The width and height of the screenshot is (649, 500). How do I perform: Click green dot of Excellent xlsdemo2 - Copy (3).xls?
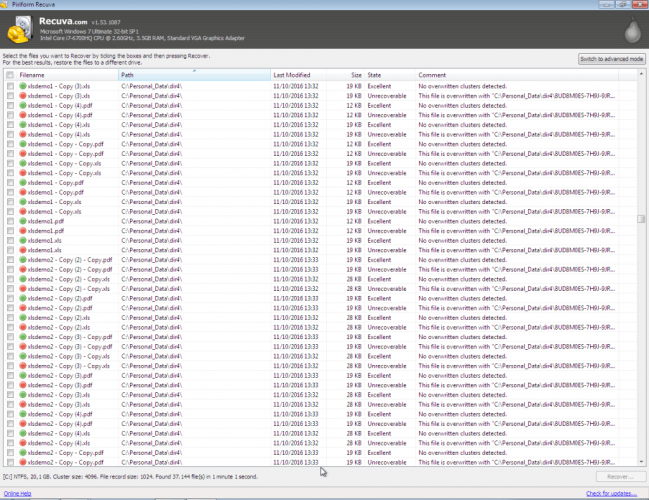[x=23, y=395]
